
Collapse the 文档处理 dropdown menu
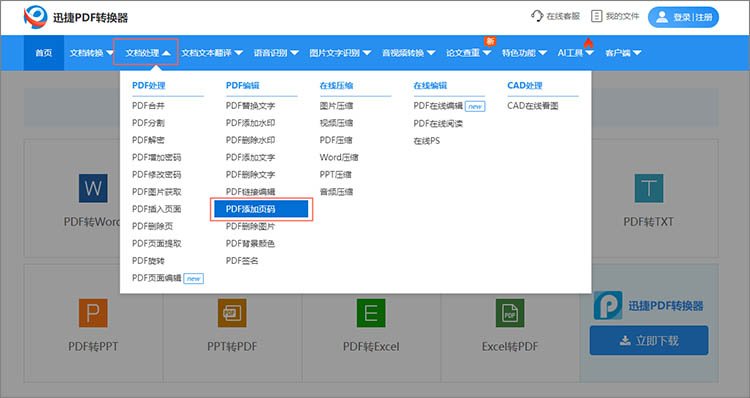[x=147, y=53]
